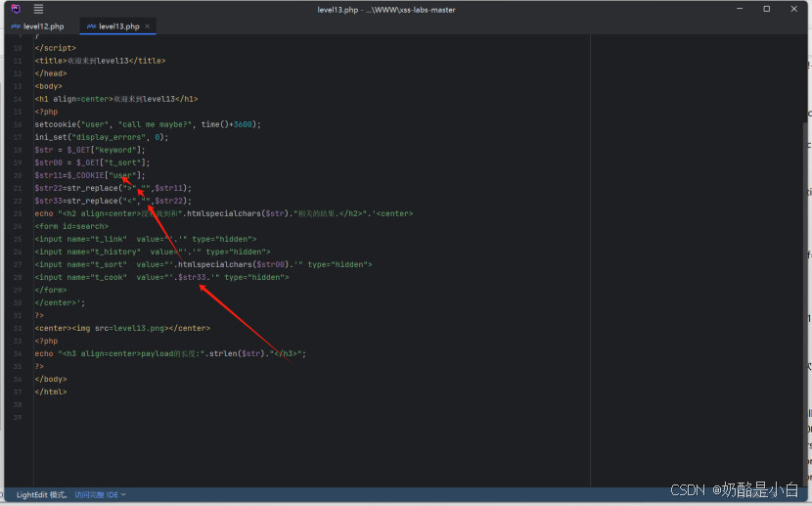Click the closing </html> tag line

point(51,392)
